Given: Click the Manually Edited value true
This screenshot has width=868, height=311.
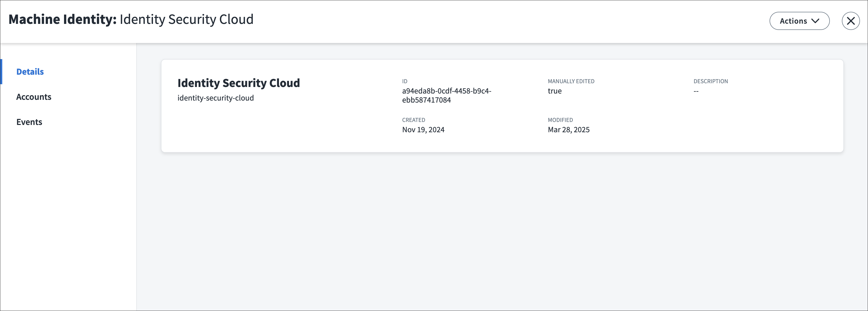Looking at the screenshot, I should tap(555, 91).
